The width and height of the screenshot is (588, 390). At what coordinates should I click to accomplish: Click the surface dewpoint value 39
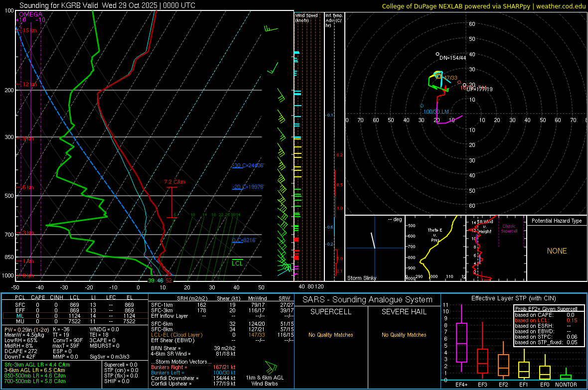(x=151, y=280)
